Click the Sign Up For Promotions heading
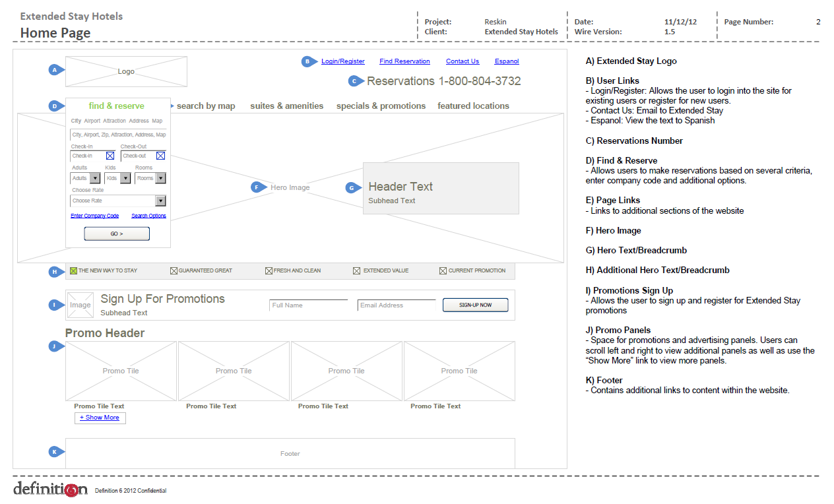Image resolution: width=834 pixels, height=504 pixels. 162,299
